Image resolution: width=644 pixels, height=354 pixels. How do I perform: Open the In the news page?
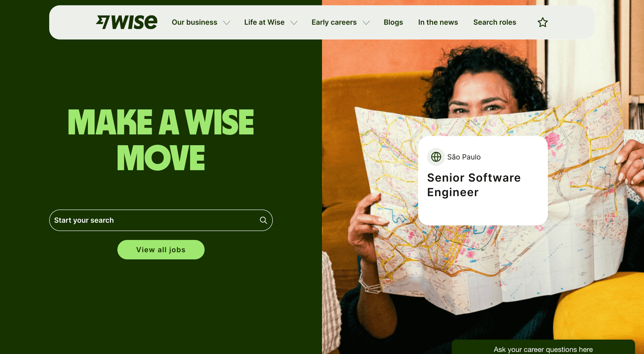(x=438, y=22)
